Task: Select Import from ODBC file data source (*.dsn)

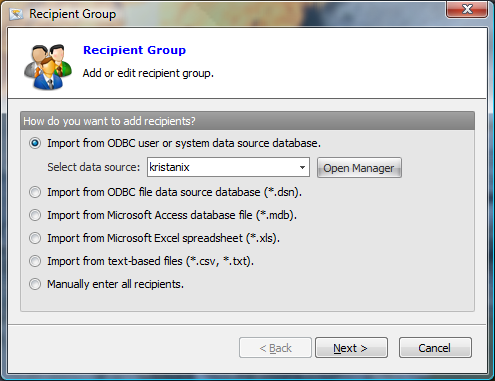Action: (x=35, y=192)
